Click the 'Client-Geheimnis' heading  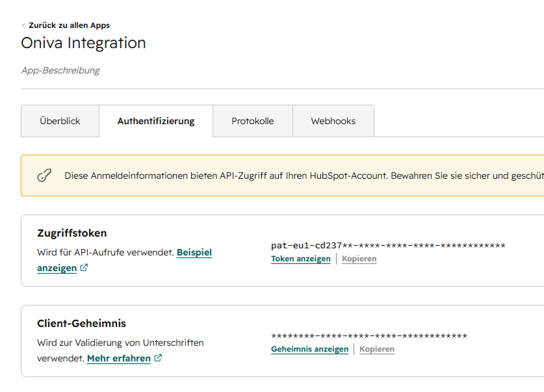[x=81, y=323]
